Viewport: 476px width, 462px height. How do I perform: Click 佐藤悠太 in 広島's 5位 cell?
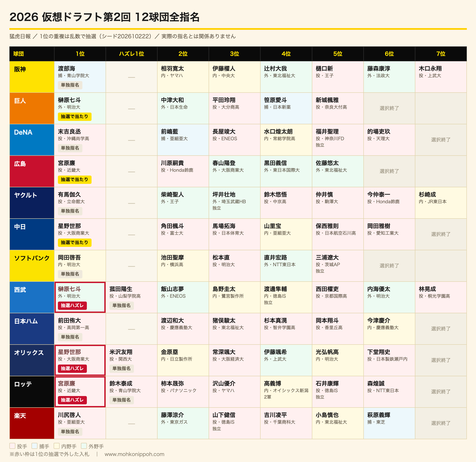pyautogui.click(x=327, y=163)
